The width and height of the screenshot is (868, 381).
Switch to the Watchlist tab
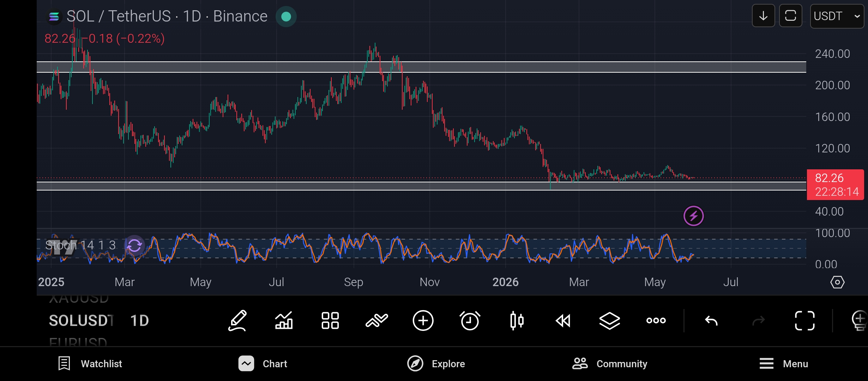click(x=90, y=364)
